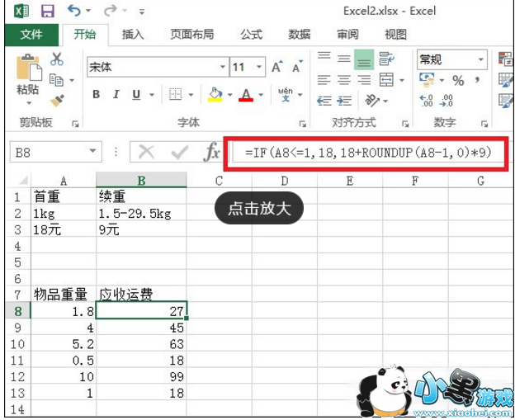
Task: Click the Comma Style icon
Action: [477, 80]
